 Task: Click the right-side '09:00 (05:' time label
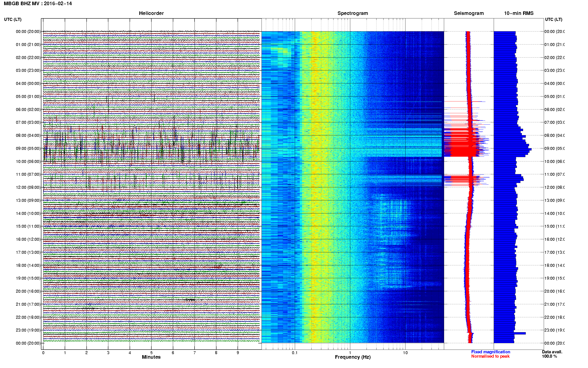pos(555,148)
